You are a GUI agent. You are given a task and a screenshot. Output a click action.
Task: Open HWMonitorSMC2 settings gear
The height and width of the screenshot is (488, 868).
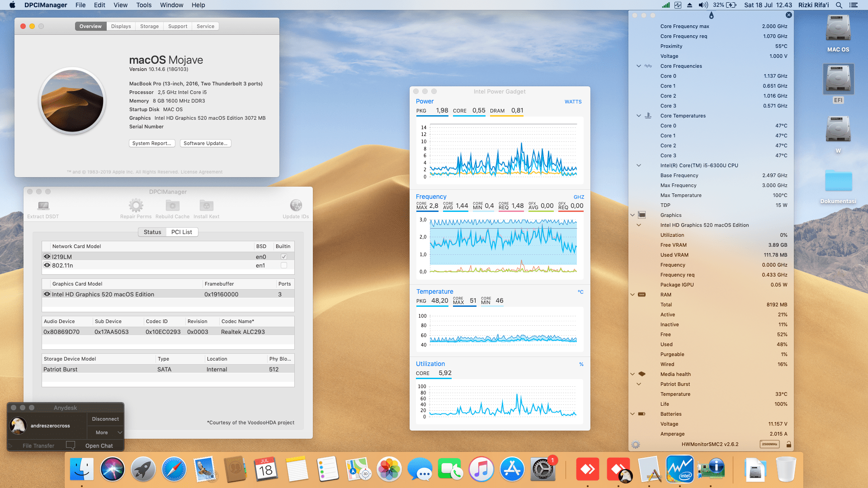click(636, 445)
